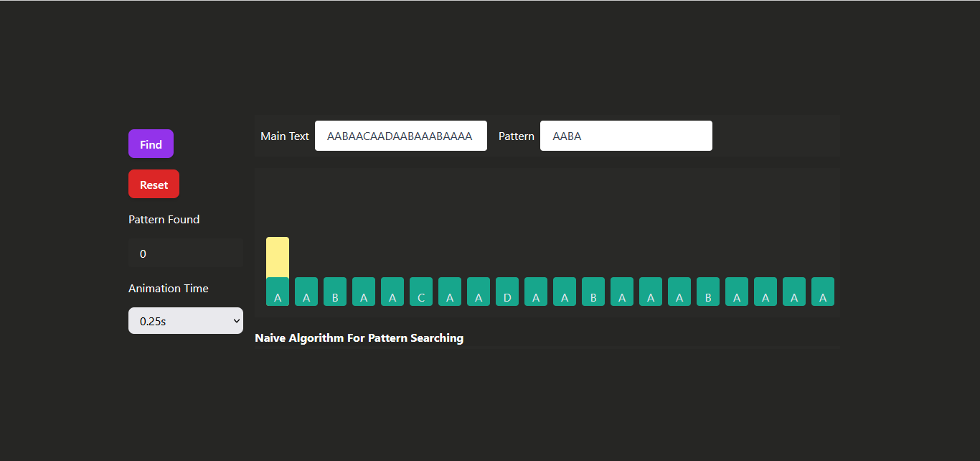Focus the Pattern input field
The image size is (980, 461).
626,136
